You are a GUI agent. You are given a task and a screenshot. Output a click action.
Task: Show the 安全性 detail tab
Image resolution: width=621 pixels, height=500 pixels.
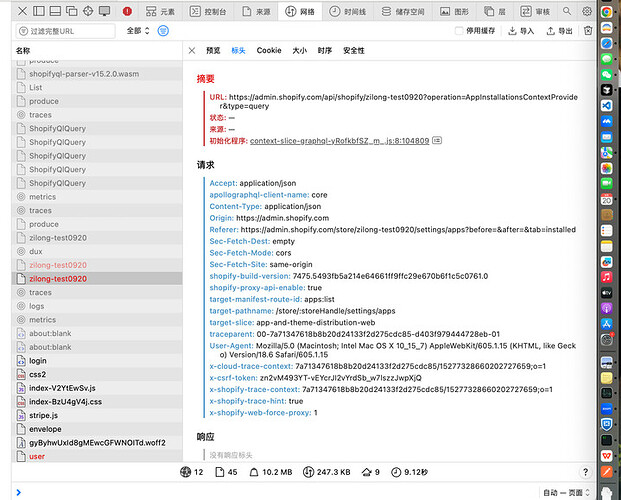coord(354,50)
